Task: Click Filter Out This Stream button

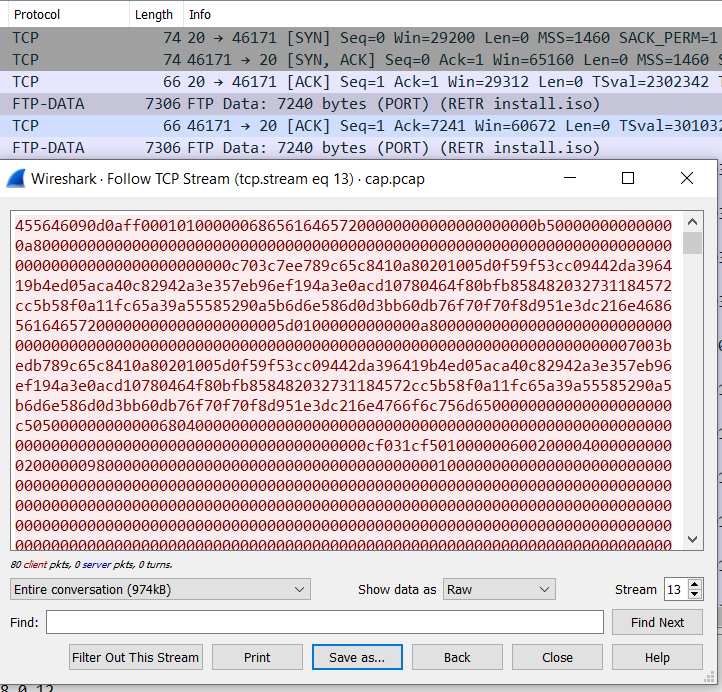Action: (x=135, y=657)
